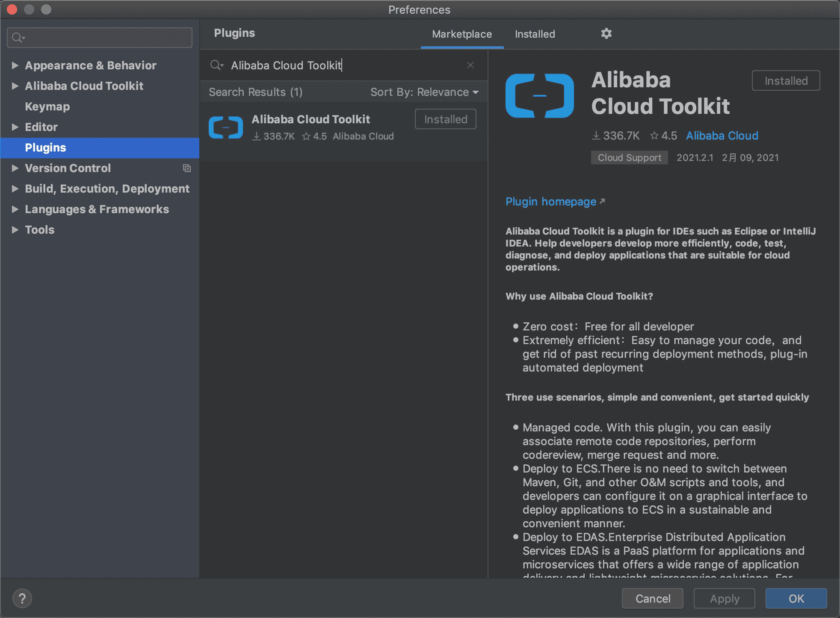Click the OK button to confirm
840x618 pixels.
pyautogui.click(x=796, y=598)
